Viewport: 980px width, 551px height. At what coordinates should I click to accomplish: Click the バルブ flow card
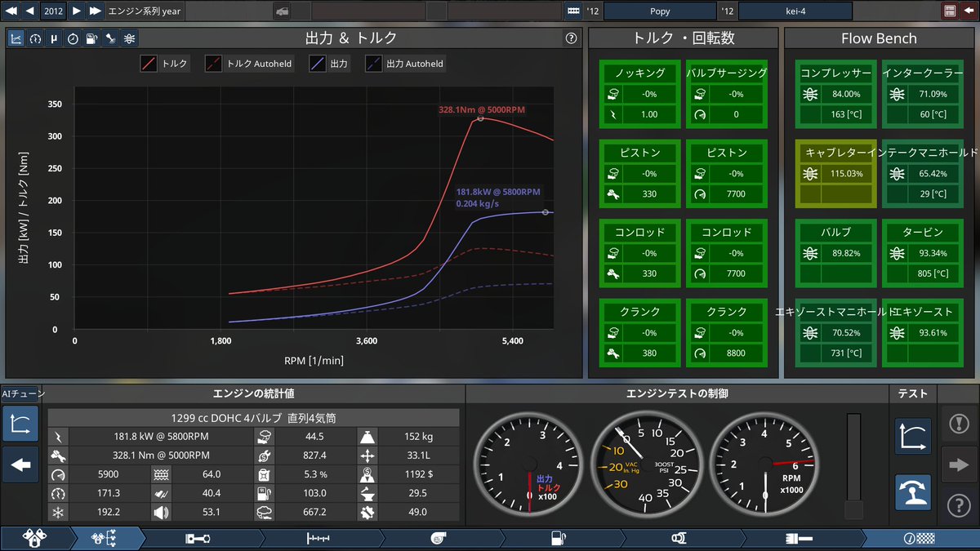tap(835, 253)
